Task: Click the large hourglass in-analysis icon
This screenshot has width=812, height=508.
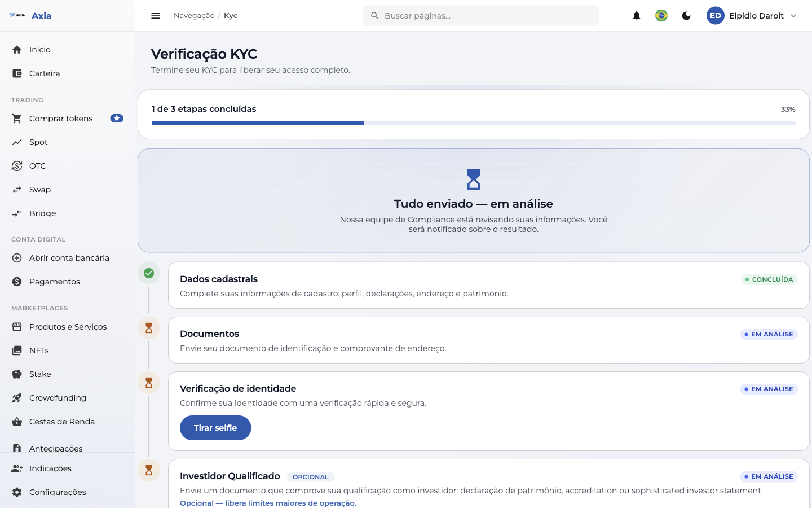Action: click(x=474, y=179)
